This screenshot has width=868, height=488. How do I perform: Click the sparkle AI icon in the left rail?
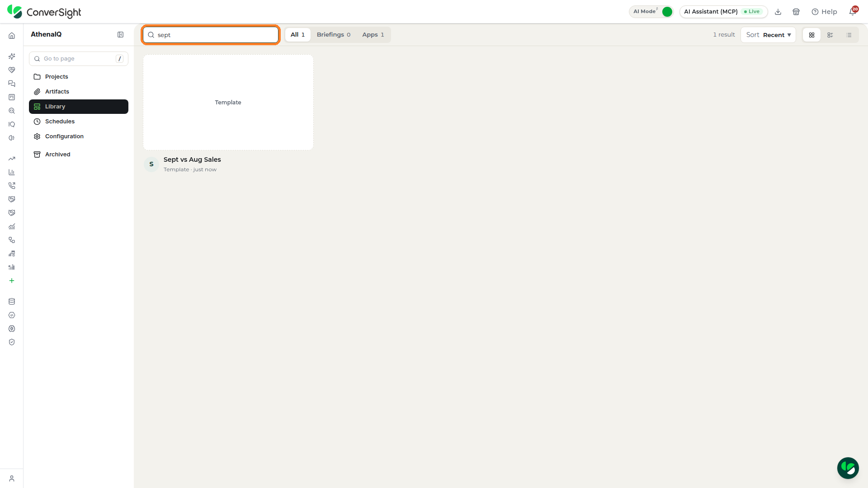(12, 56)
